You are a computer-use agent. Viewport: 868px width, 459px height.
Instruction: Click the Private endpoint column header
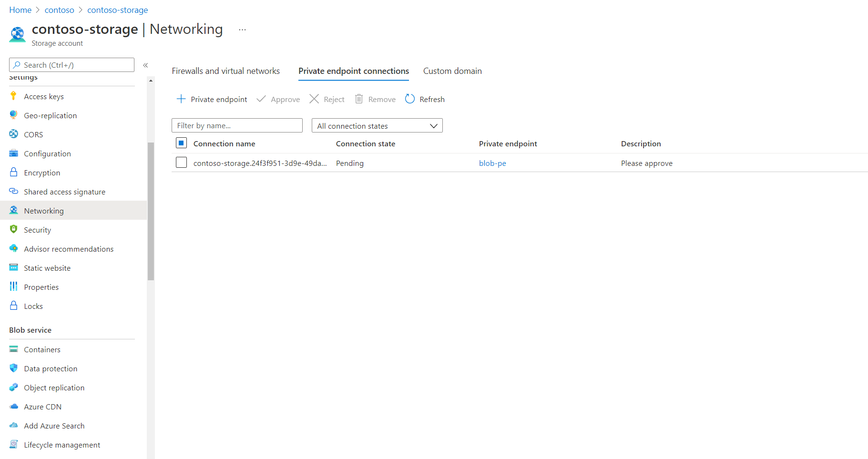508,143
